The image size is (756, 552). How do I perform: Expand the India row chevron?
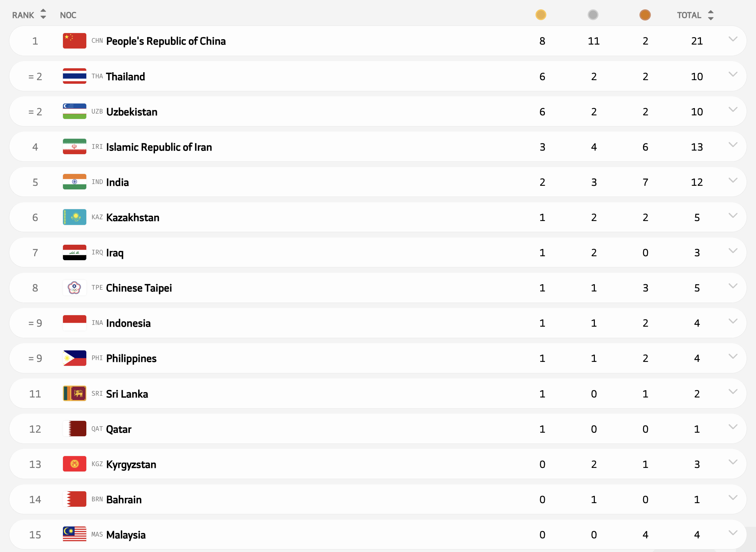tap(733, 180)
